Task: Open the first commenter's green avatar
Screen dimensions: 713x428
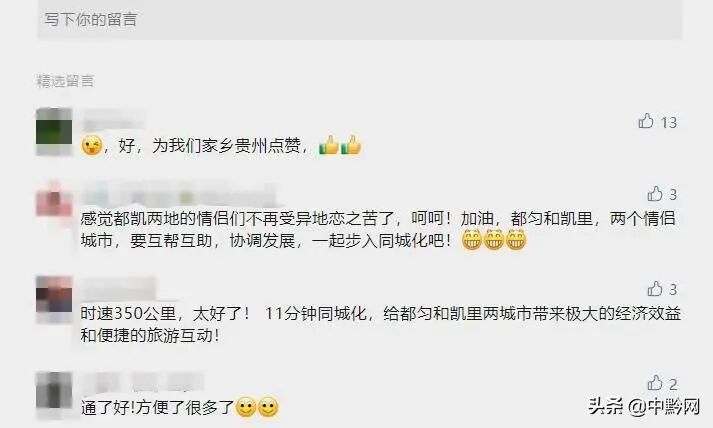Action: click(54, 132)
